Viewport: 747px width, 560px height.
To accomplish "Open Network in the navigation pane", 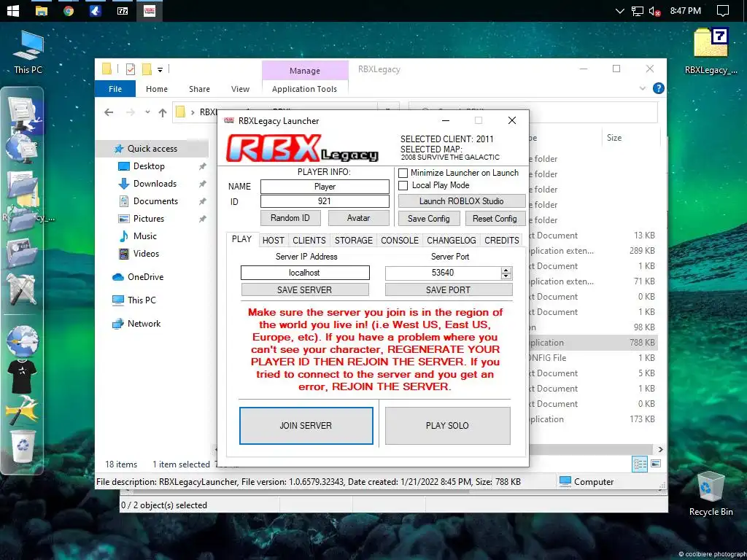I will (x=144, y=323).
